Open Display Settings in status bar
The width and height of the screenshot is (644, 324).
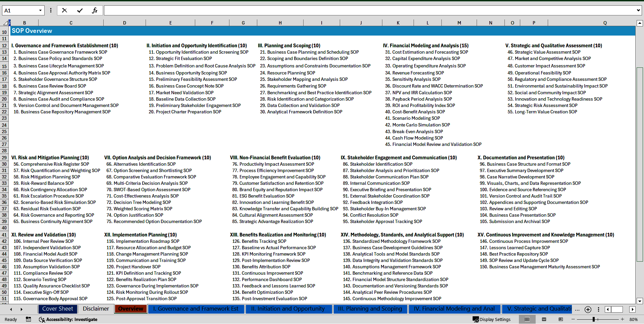pyautogui.click(x=492, y=319)
